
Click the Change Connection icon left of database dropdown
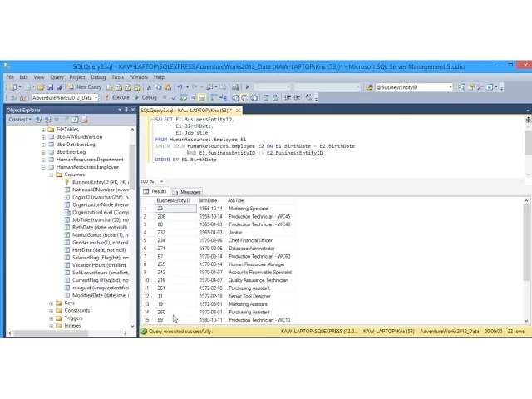click(x=22, y=98)
